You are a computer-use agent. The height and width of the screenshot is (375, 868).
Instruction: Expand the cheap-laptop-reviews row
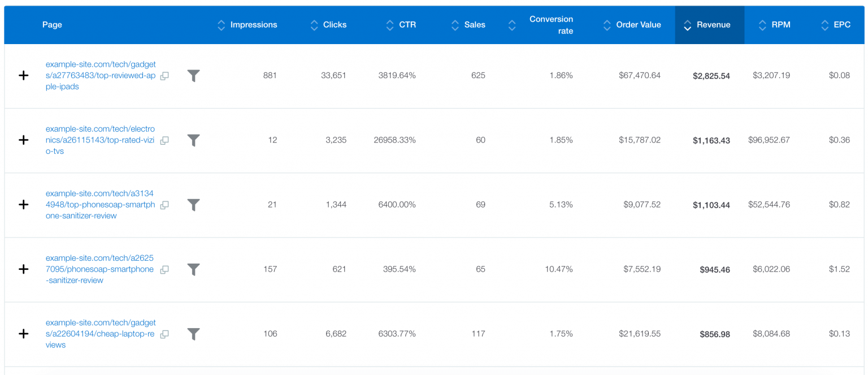pos(24,334)
